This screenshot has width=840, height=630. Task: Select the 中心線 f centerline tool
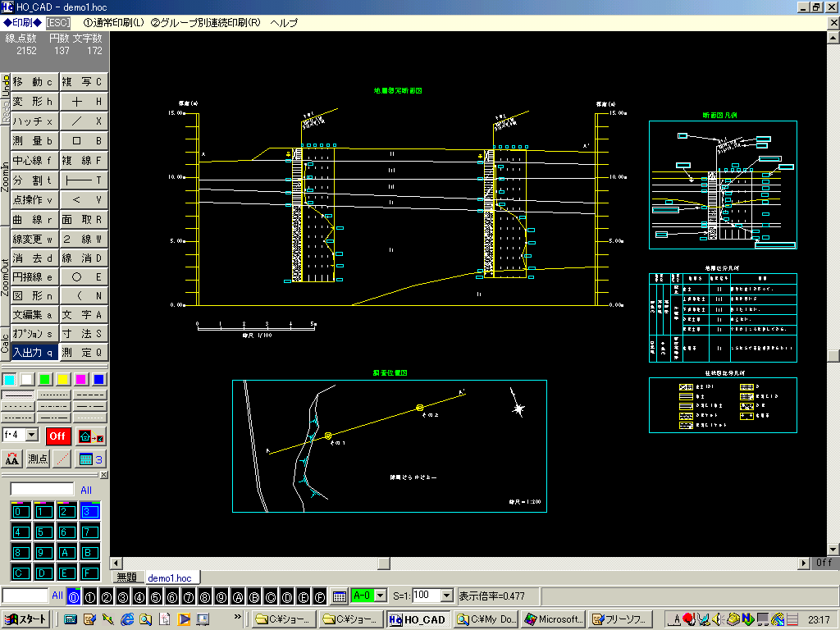coord(34,161)
